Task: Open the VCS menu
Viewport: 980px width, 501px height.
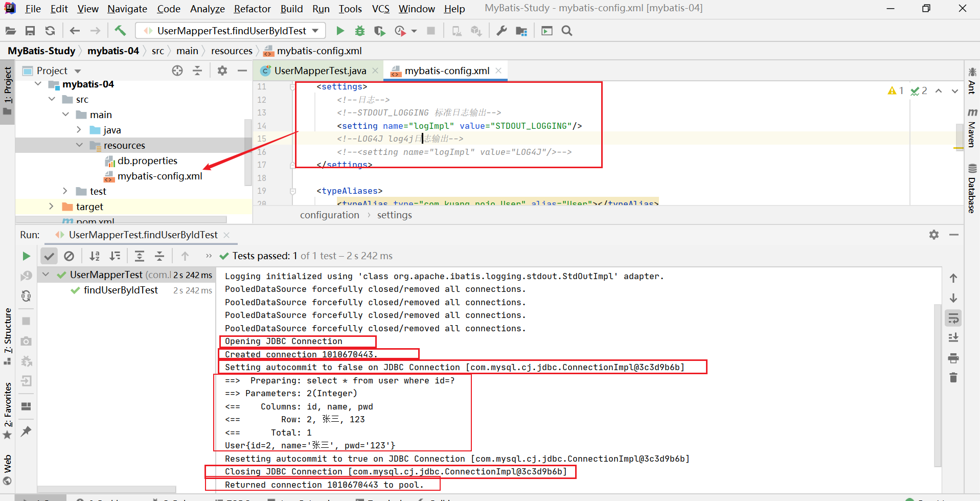Action: [x=380, y=9]
